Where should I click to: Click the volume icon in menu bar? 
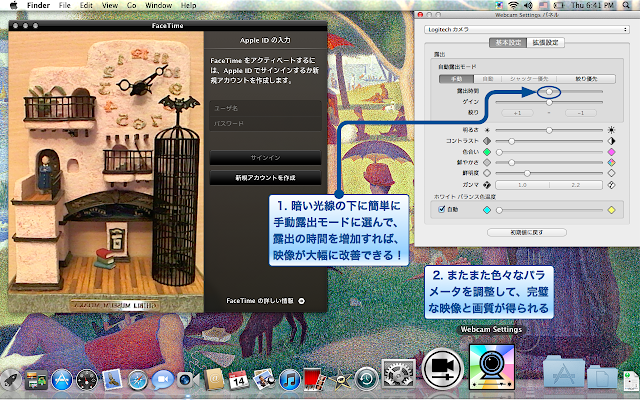tap(528, 5)
